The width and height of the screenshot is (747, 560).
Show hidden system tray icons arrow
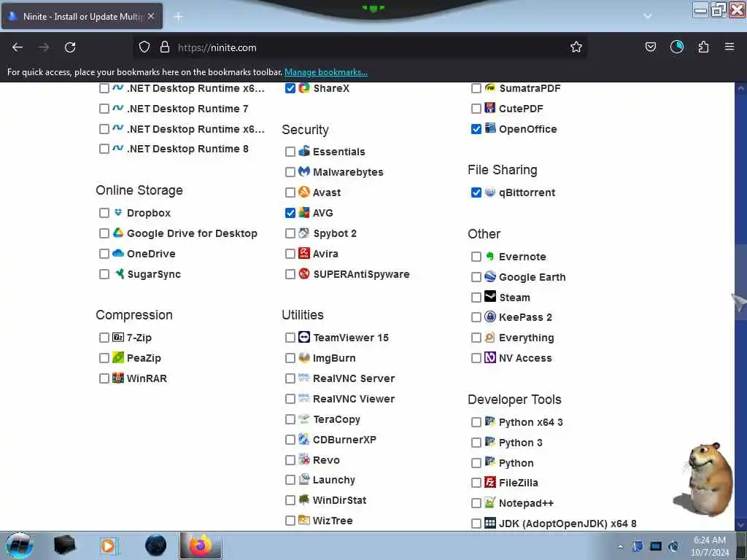click(x=620, y=546)
